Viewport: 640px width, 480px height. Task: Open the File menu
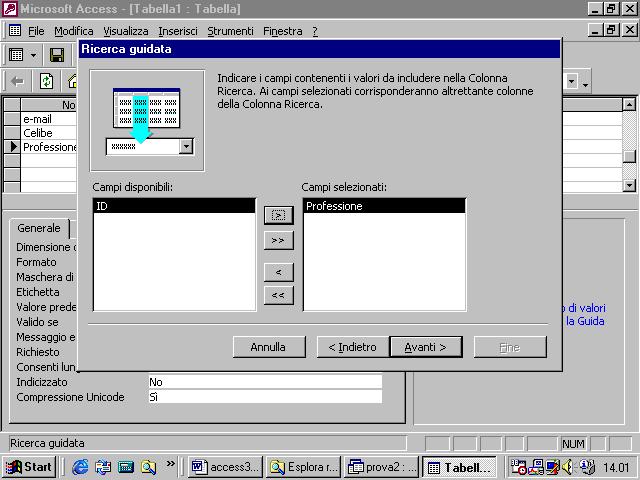tap(36, 31)
